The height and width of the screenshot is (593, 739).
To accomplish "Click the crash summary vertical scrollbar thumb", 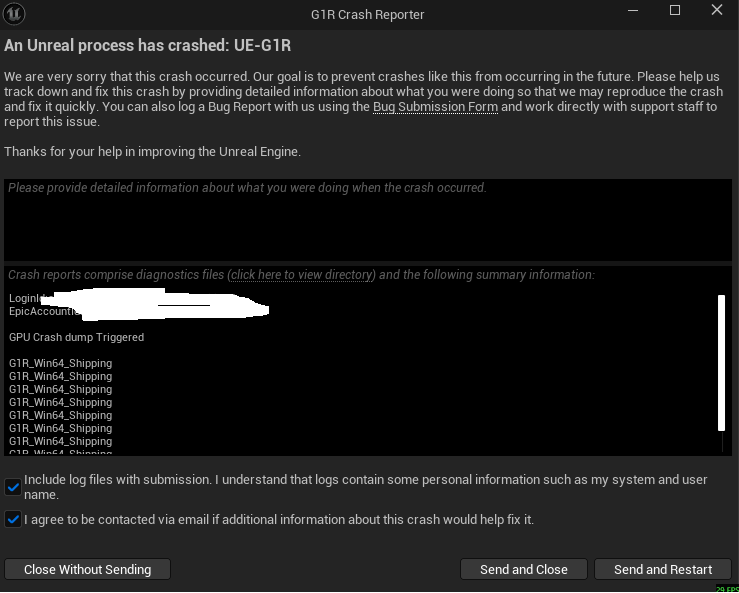I will [x=721, y=362].
